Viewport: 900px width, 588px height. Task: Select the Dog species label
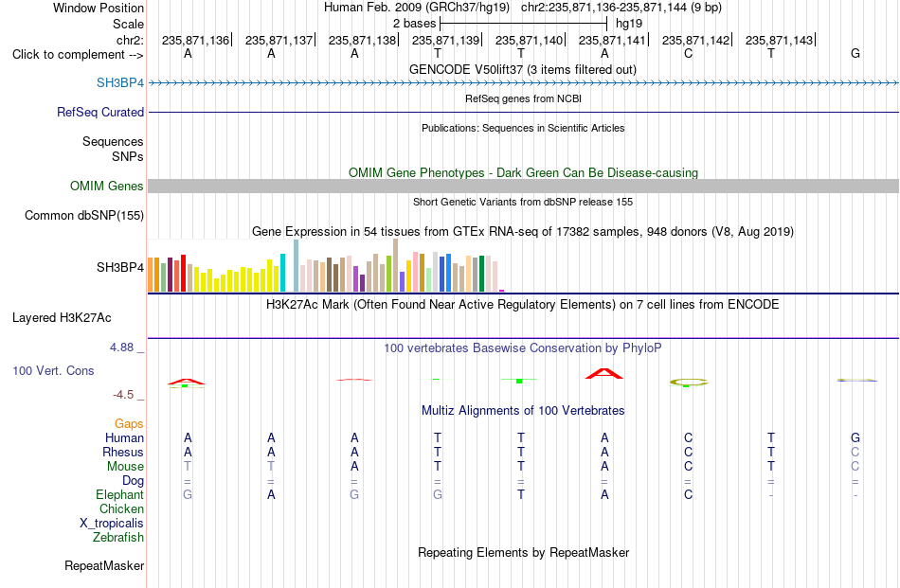(133, 481)
